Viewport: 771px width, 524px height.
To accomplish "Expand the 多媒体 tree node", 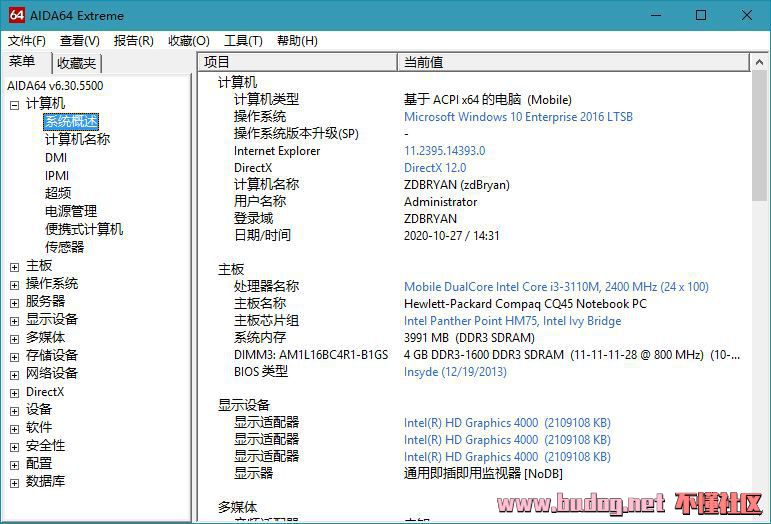I will tap(15, 339).
